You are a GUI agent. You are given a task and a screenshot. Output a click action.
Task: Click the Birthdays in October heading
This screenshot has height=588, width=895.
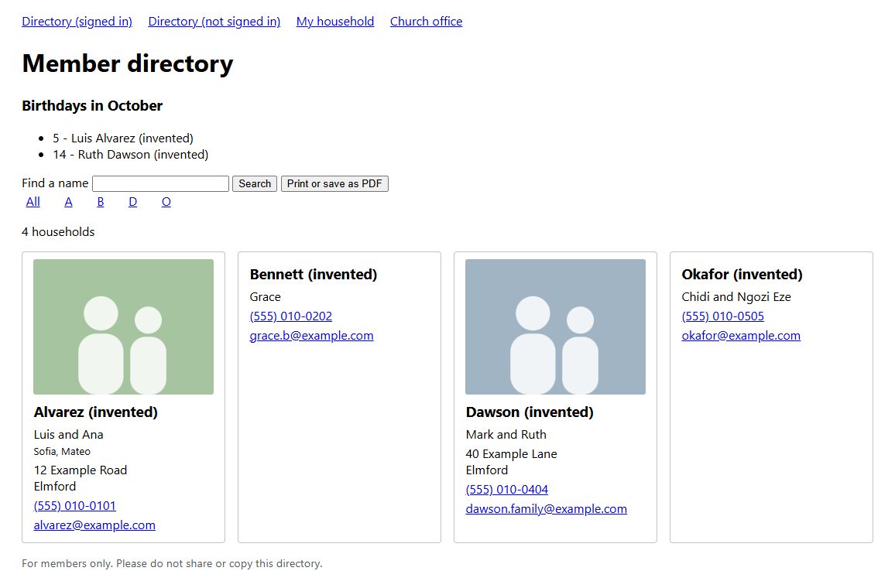92,106
